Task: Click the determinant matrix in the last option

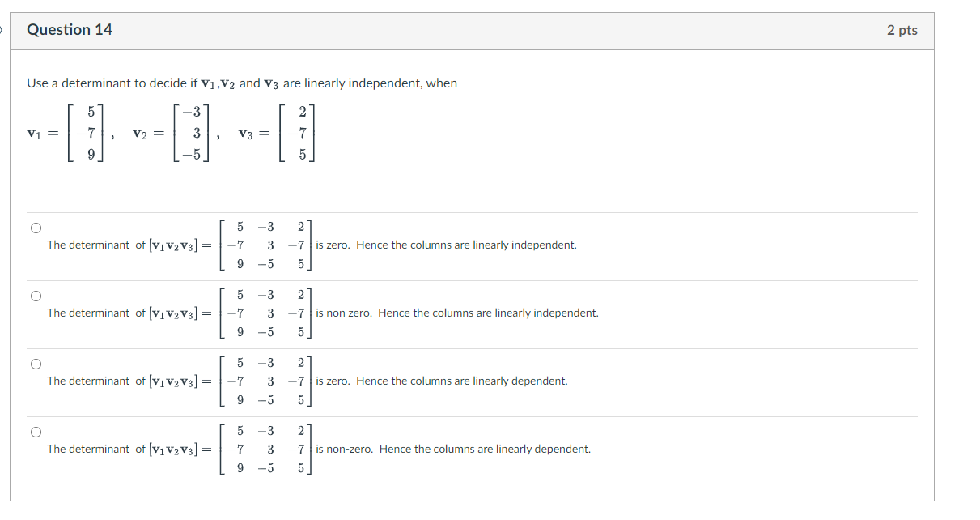Action: coord(265,449)
